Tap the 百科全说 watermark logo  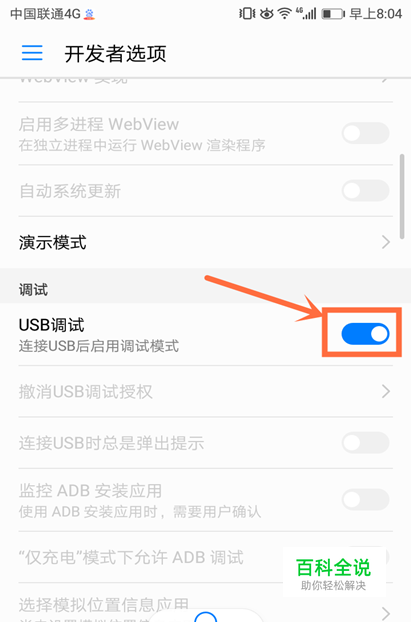coord(334,572)
